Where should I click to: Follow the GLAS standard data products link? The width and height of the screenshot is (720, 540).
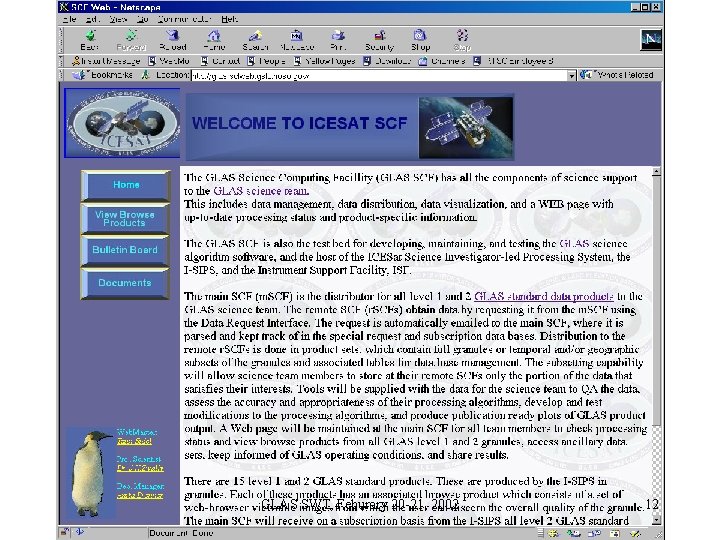click(x=544, y=297)
